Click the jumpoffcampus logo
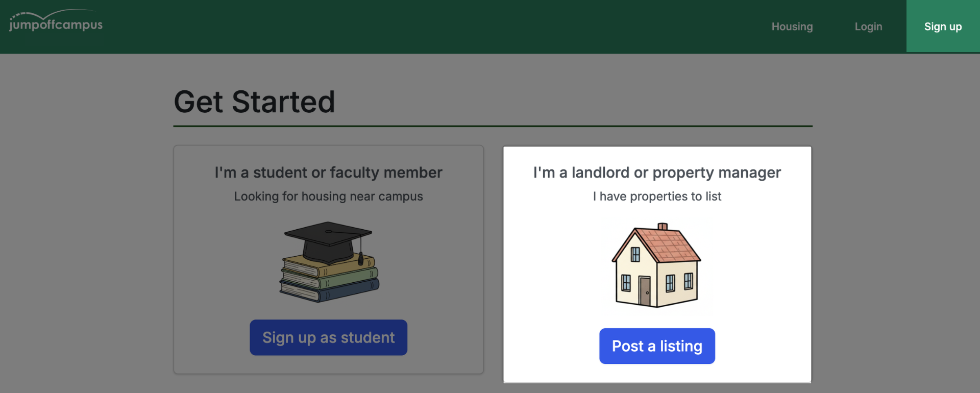 (56, 21)
